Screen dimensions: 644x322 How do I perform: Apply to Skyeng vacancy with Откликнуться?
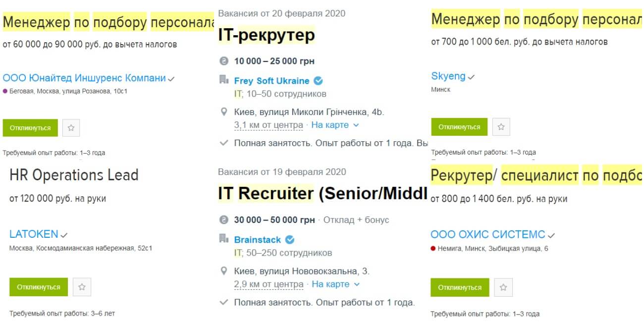point(459,127)
